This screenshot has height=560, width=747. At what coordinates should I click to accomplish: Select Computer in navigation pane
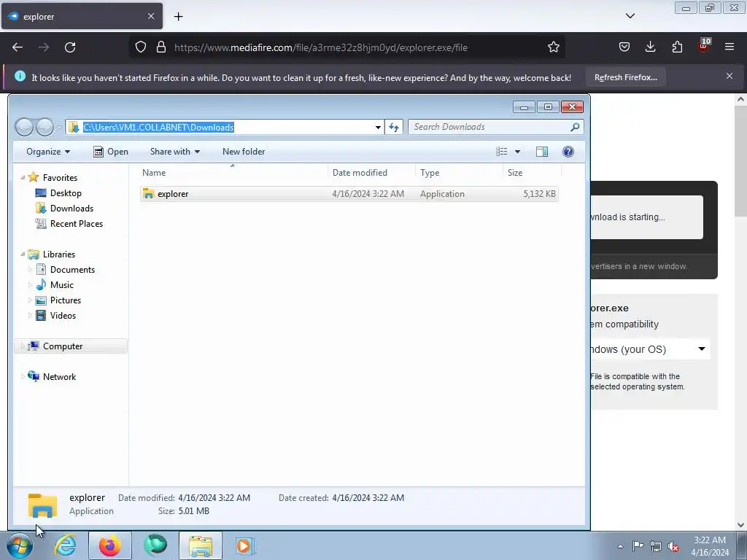coord(71,346)
